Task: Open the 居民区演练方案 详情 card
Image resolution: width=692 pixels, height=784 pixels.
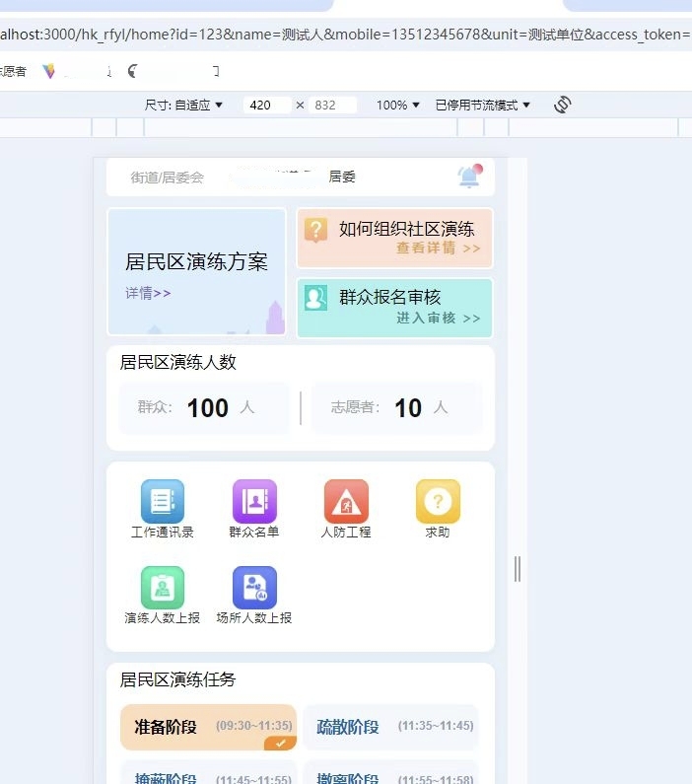Action: (196, 272)
